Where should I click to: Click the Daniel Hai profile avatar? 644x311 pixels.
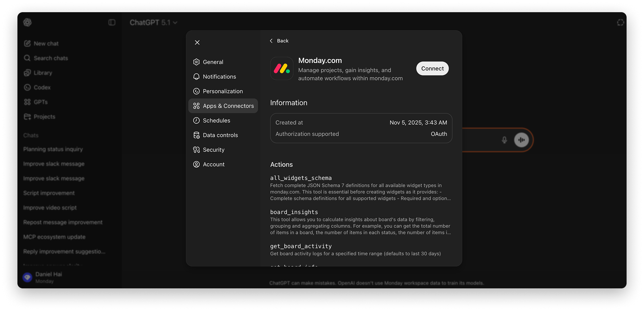(28, 277)
